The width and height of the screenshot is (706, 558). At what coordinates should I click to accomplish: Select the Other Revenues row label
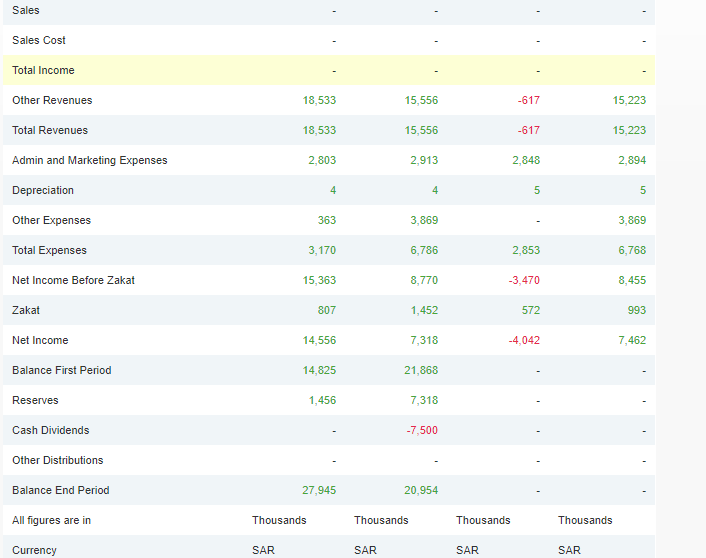point(52,100)
